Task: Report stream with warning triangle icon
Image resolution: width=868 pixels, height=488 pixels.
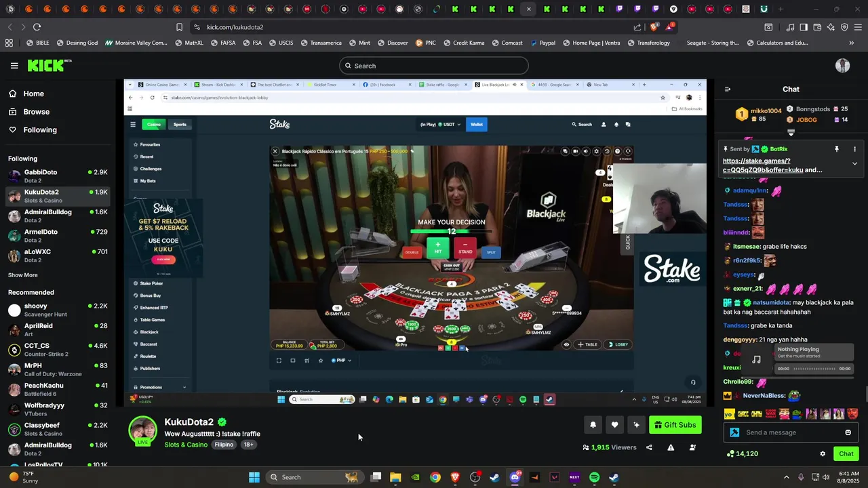Action: pyautogui.click(x=671, y=447)
